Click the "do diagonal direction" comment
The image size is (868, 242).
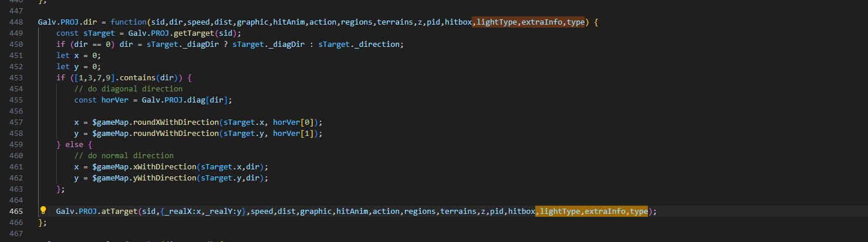(128, 89)
